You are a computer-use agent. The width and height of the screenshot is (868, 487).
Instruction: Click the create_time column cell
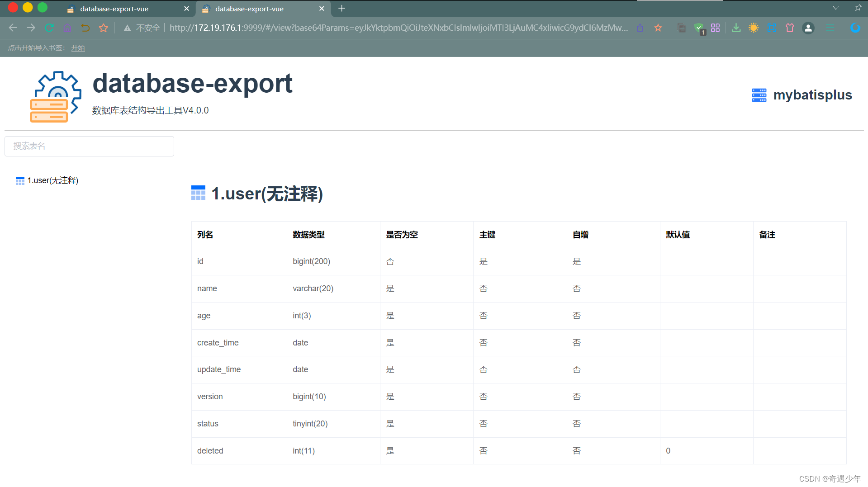[239, 343]
